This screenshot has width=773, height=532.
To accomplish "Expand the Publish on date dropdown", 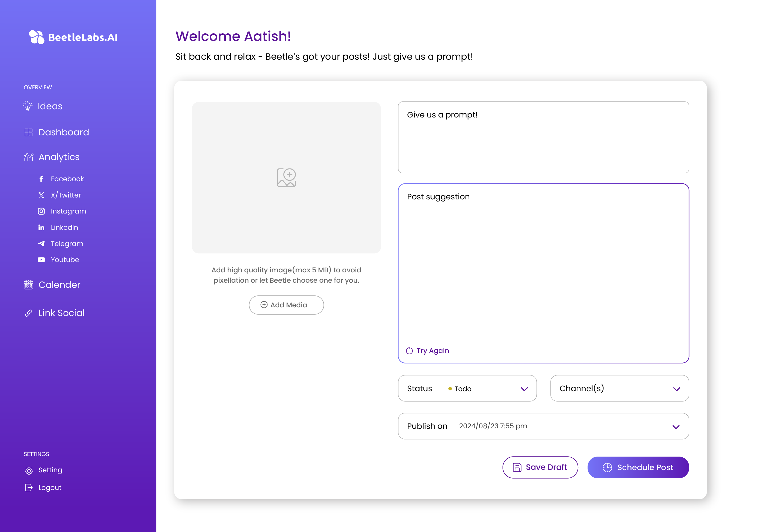I will click(x=675, y=427).
